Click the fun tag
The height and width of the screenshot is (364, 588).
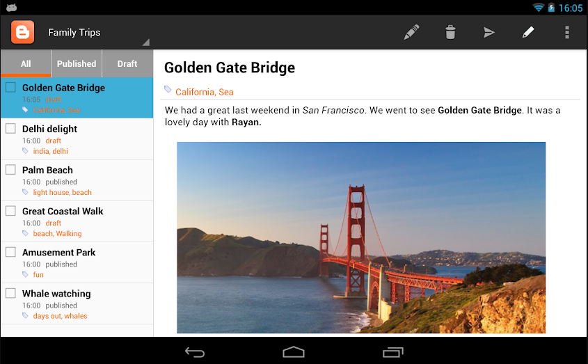point(38,275)
